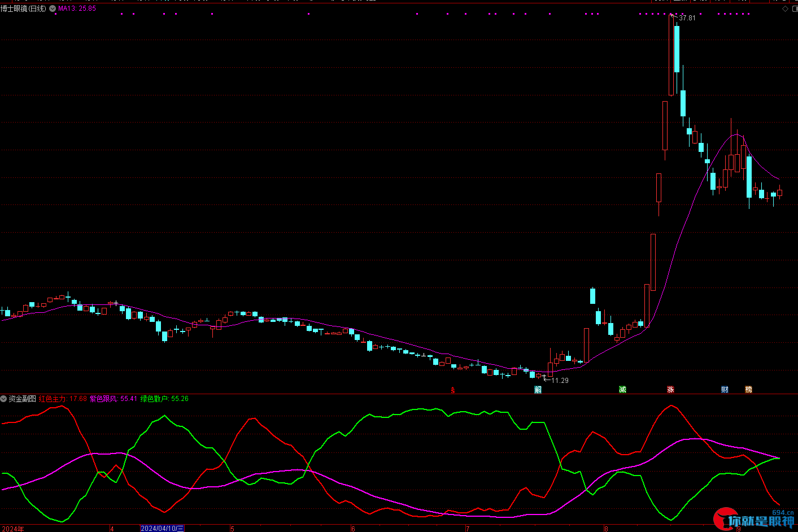Viewport: 798px width, 532px height.
Task: Click the diamond icon at chart top-right
Action: [x=786, y=8]
